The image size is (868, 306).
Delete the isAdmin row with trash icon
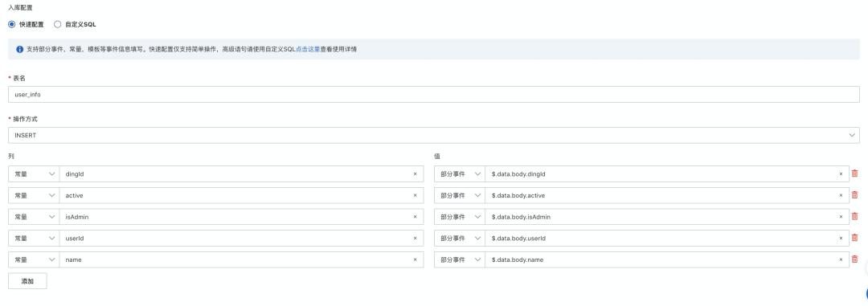point(854,216)
